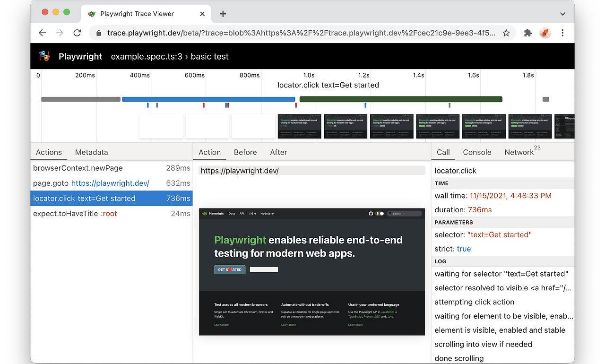The height and width of the screenshot is (364, 605).
Task: Click the macOS green maximize window button
Action: (67, 12)
